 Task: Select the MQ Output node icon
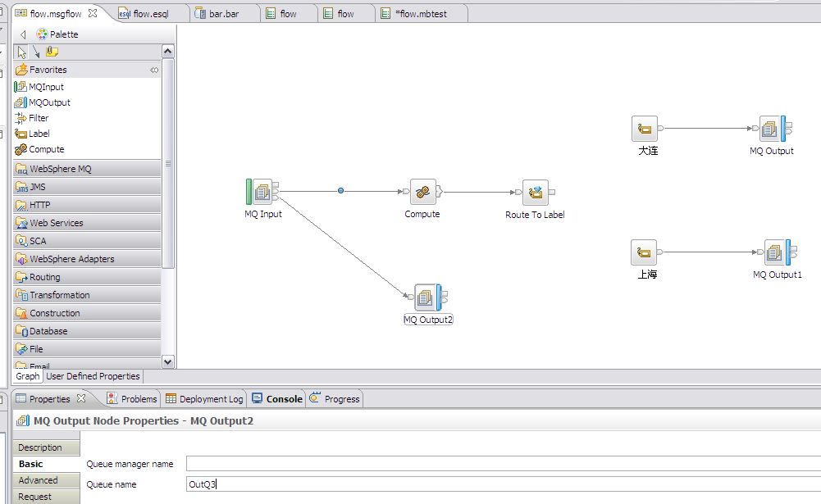773,129
